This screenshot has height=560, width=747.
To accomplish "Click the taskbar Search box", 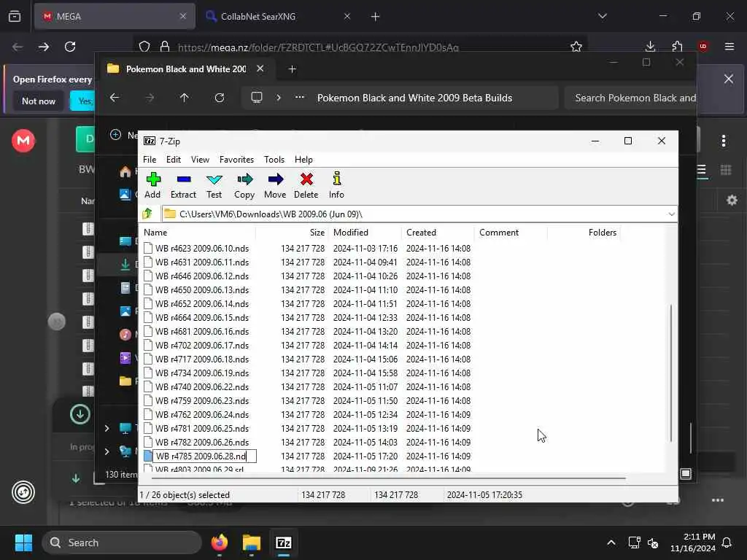I will coord(122,542).
